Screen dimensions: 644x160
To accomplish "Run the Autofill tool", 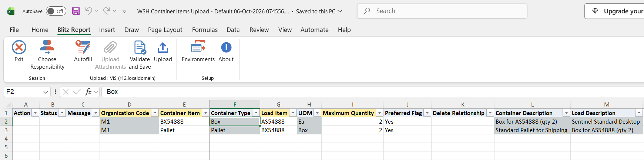I will [x=83, y=48].
